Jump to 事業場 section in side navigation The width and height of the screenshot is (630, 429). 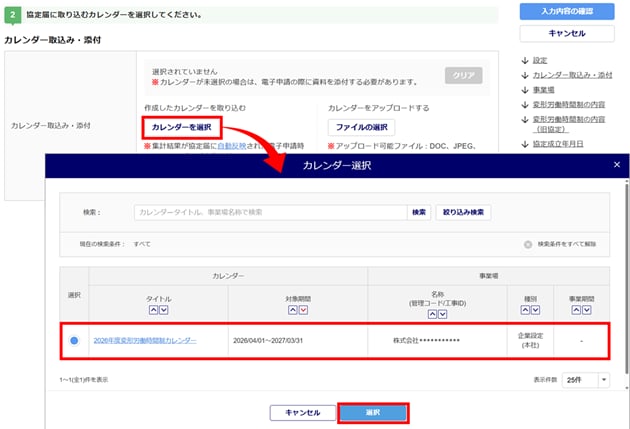coord(547,89)
